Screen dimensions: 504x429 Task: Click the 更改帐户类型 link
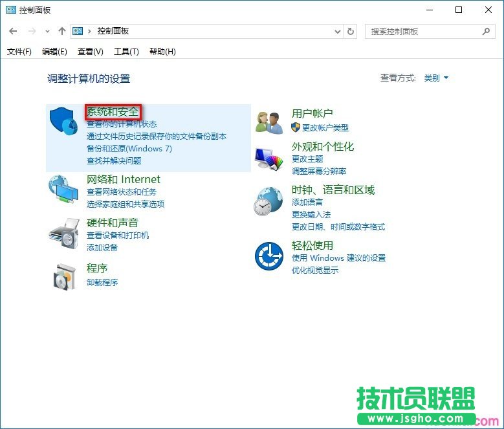[325, 128]
